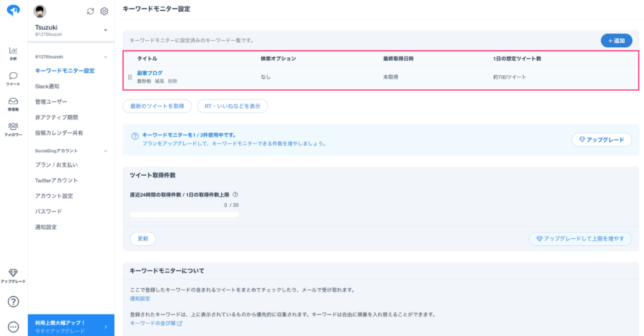Click 編集 under 副業ブログ
Image resolution: width=644 pixels, height=336 pixels.
pos(160,81)
